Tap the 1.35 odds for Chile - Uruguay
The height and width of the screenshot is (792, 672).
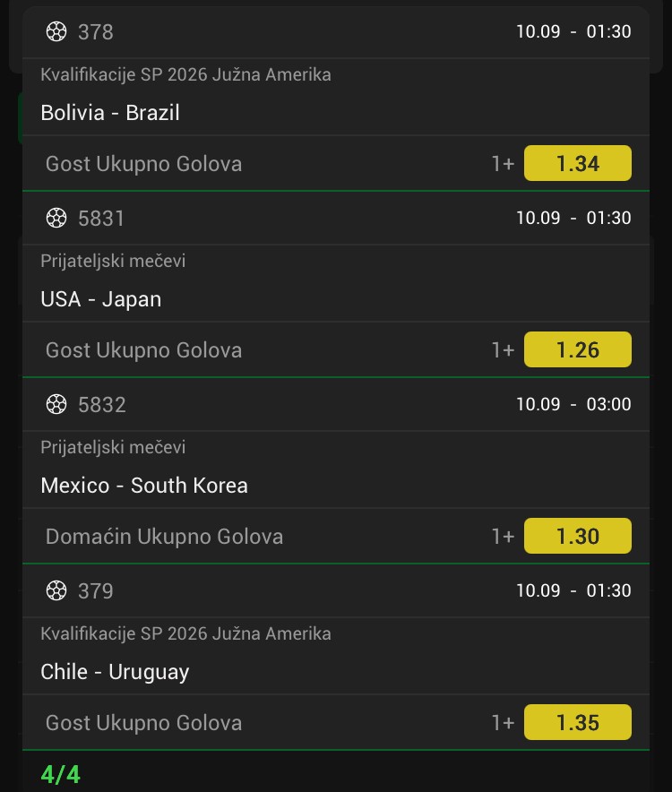pos(578,722)
